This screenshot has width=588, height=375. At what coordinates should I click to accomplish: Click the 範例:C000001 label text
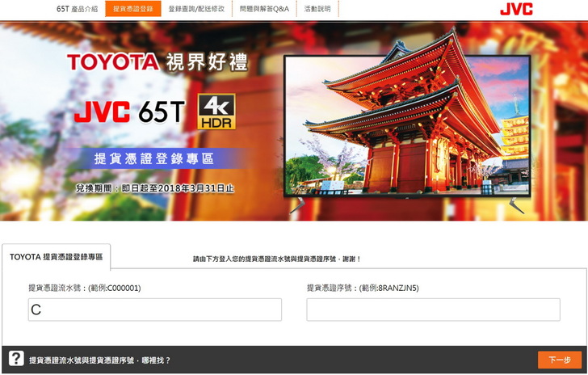click(x=115, y=288)
